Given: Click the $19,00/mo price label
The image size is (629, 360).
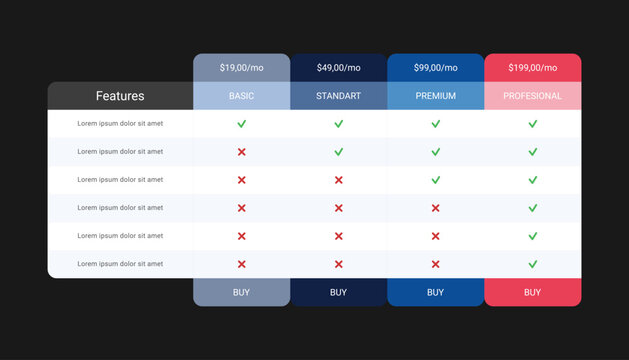Looking at the screenshot, I should (x=241, y=68).
